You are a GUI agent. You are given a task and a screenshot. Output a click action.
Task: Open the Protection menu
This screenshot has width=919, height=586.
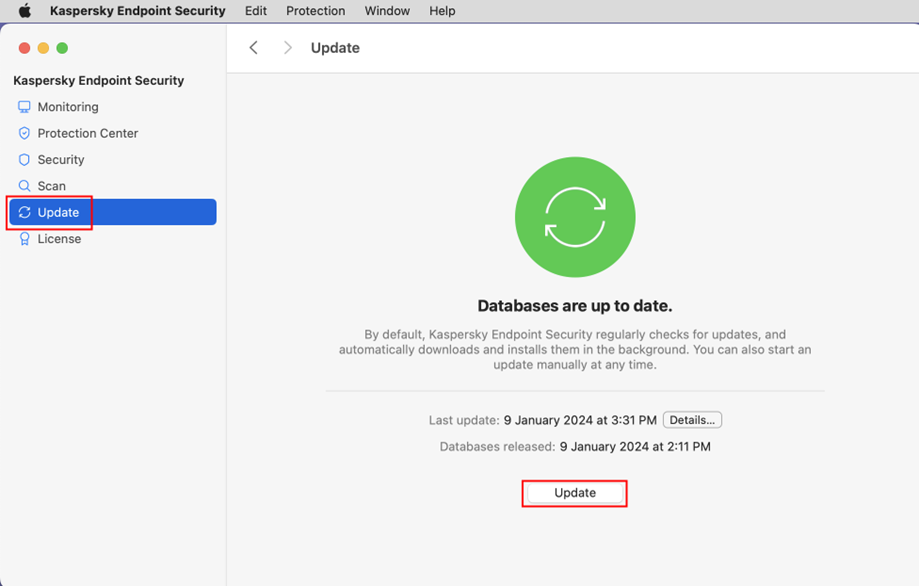tap(315, 11)
